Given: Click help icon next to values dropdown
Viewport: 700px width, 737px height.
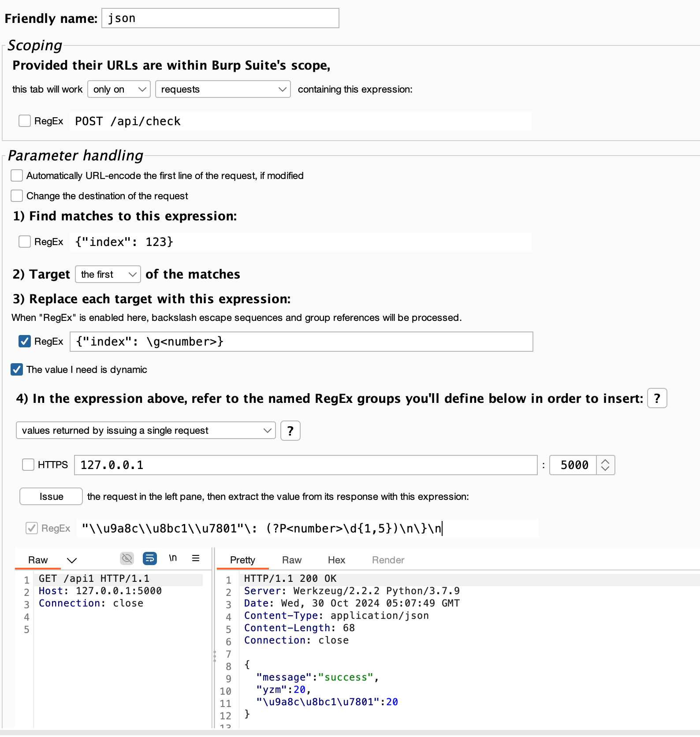Looking at the screenshot, I should [290, 431].
